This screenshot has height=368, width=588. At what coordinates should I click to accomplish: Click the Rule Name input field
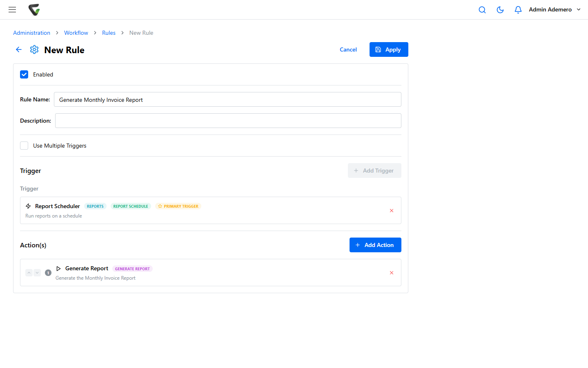(x=227, y=99)
